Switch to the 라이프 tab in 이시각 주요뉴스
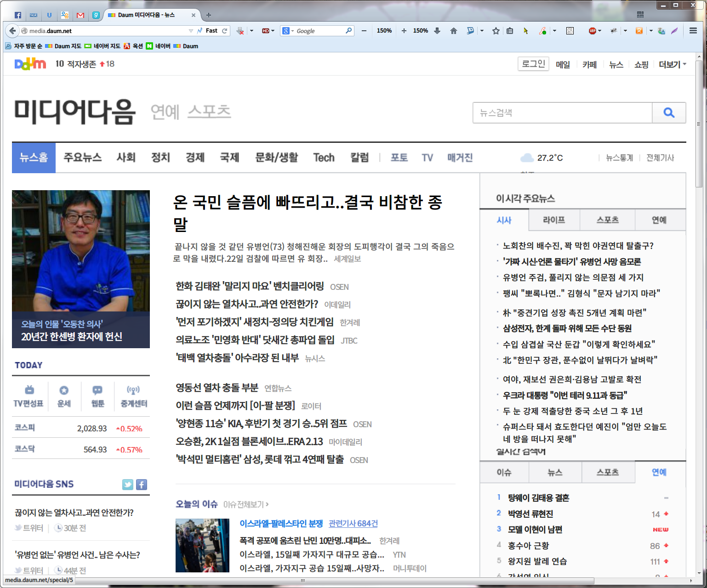The image size is (707, 588). (x=554, y=220)
